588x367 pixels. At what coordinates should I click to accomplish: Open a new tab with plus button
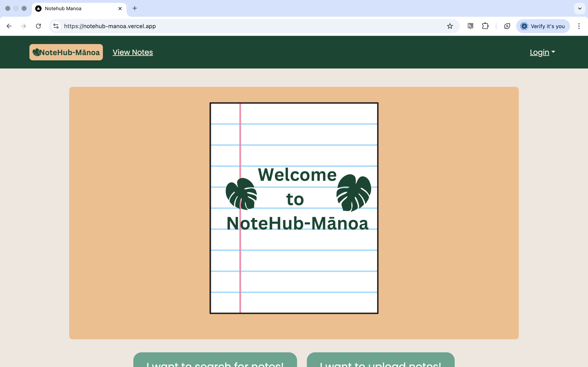pyautogui.click(x=135, y=8)
